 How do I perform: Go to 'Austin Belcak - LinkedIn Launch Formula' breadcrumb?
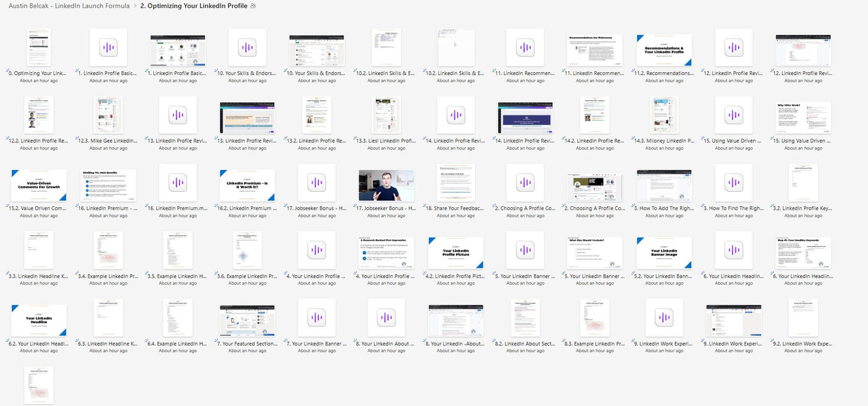[69, 6]
